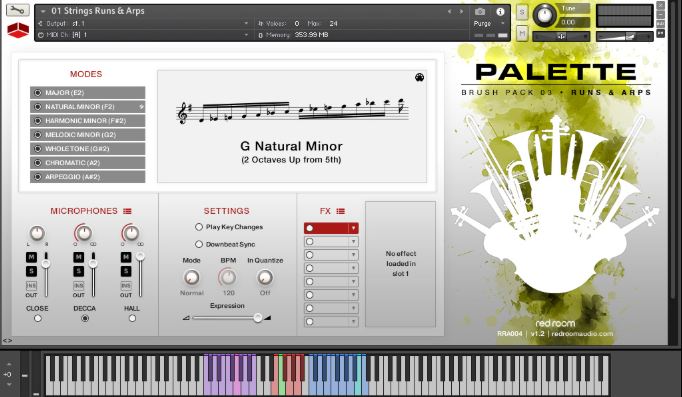Toggle the Downbeat Sync option

pyautogui.click(x=199, y=244)
